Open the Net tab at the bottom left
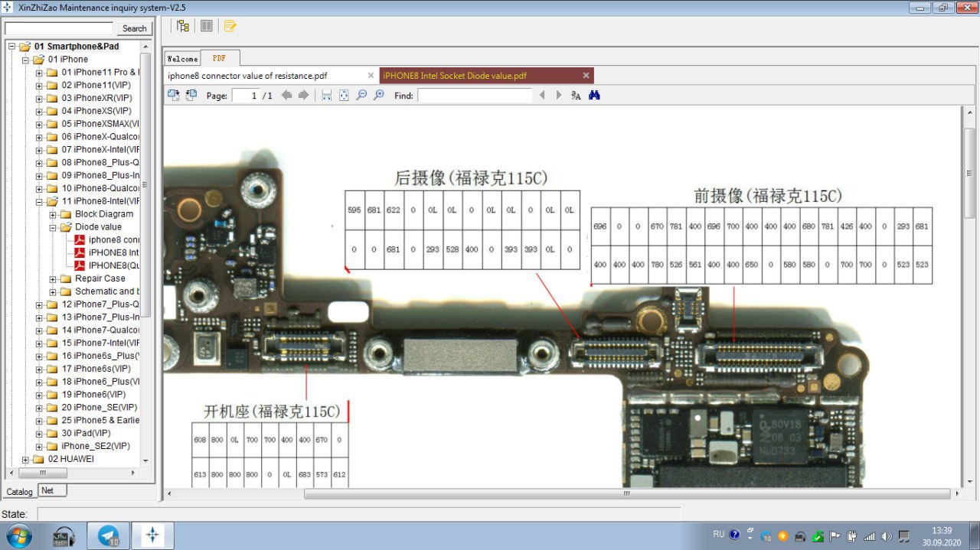The image size is (980, 550). 52,490
